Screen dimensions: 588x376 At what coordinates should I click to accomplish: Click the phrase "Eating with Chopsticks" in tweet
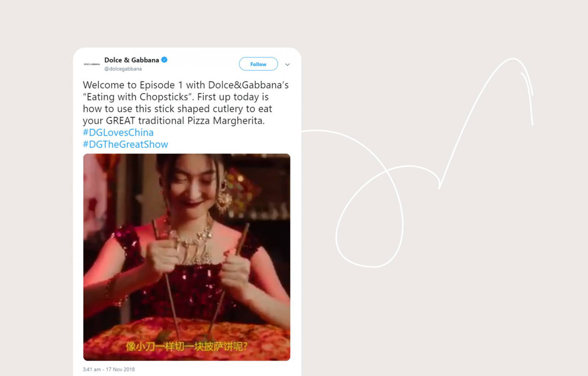[138, 97]
